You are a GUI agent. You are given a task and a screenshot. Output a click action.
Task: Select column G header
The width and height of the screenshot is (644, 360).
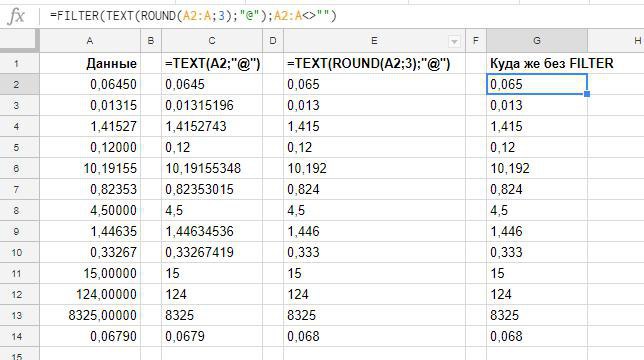pos(537,41)
